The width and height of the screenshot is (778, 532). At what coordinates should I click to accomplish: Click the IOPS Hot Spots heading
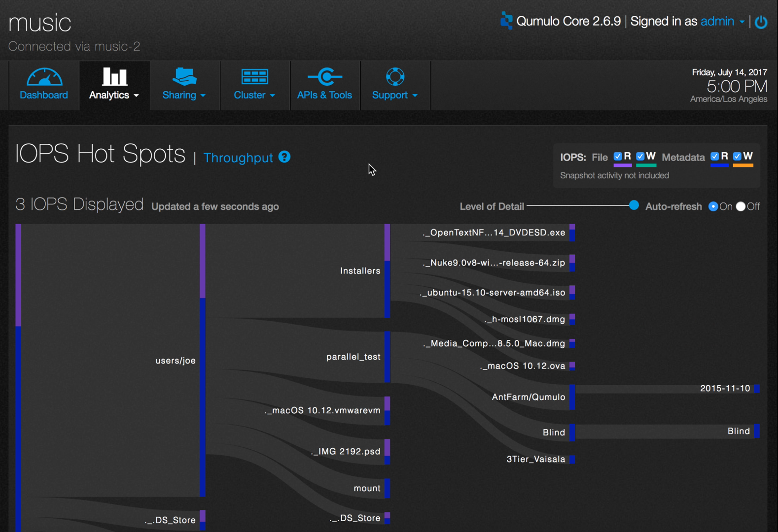tap(101, 154)
